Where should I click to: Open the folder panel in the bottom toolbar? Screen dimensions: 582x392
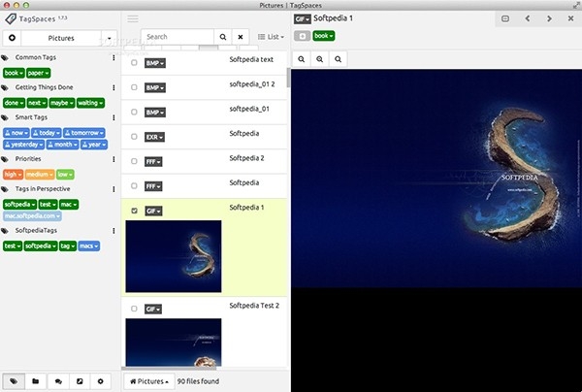point(36,381)
